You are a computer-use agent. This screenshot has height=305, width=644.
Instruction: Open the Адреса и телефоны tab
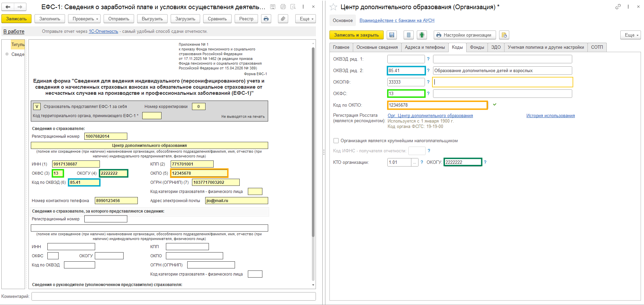(x=425, y=47)
